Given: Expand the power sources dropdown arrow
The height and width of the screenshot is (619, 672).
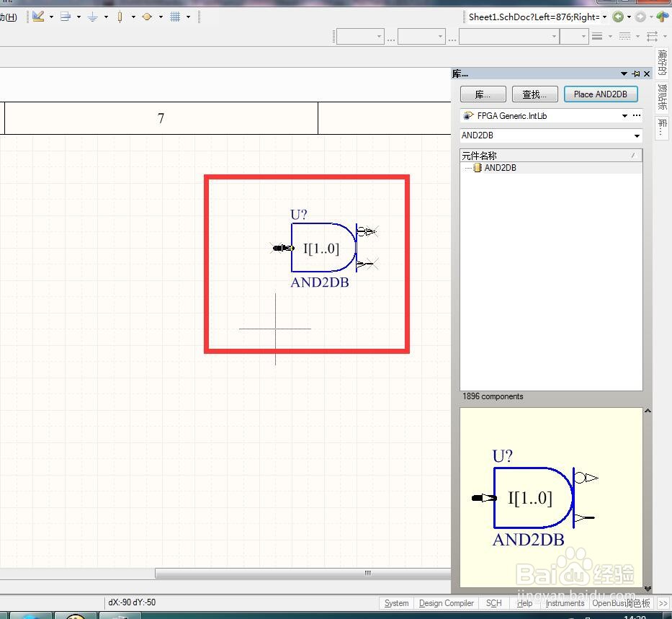Looking at the screenshot, I should (107, 17).
